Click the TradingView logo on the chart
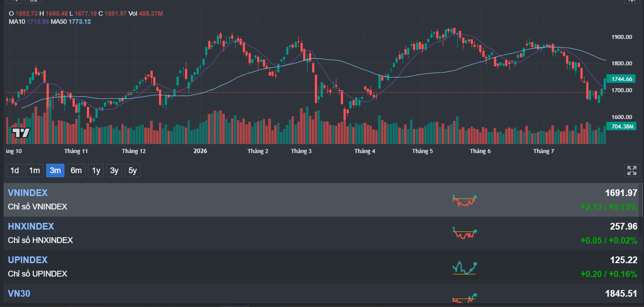Viewport: 644px width, 307px height. click(x=21, y=133)
